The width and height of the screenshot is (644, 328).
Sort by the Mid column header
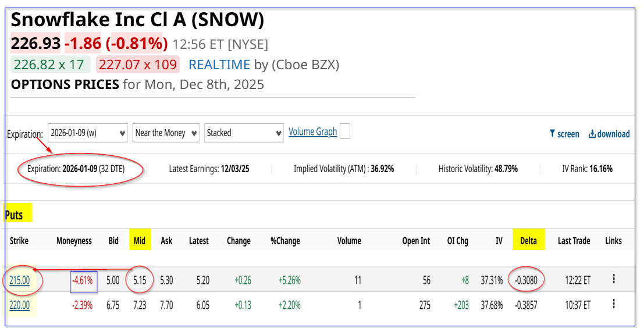[139, 241]
